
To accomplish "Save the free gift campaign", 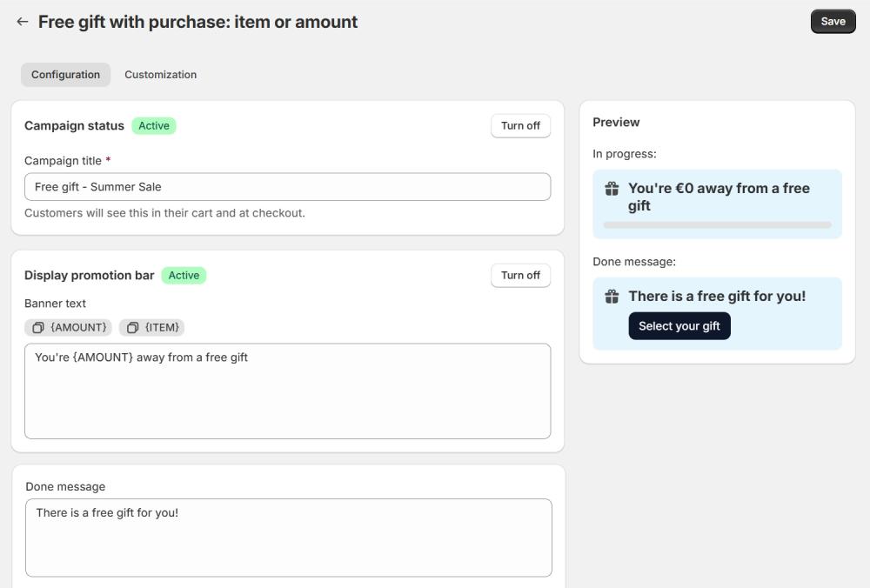I will point(833,22).
